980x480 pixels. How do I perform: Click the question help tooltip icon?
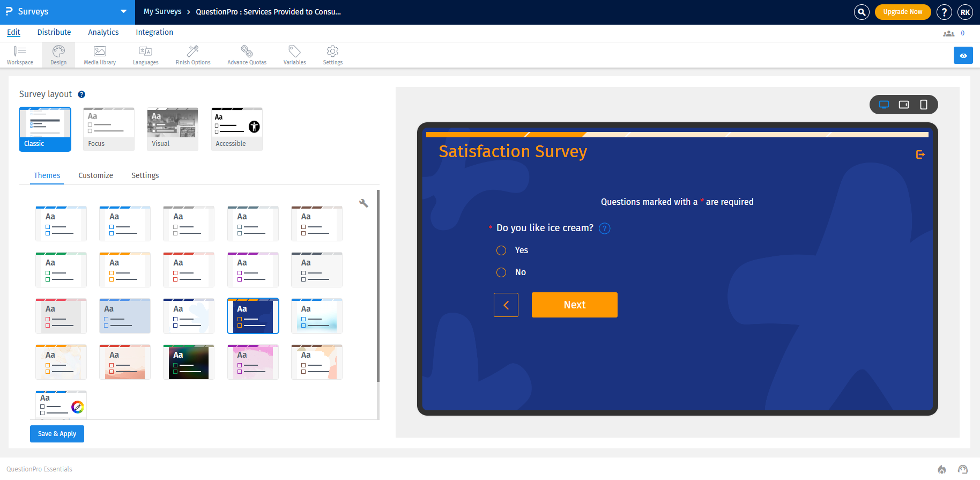pos(605,228)
